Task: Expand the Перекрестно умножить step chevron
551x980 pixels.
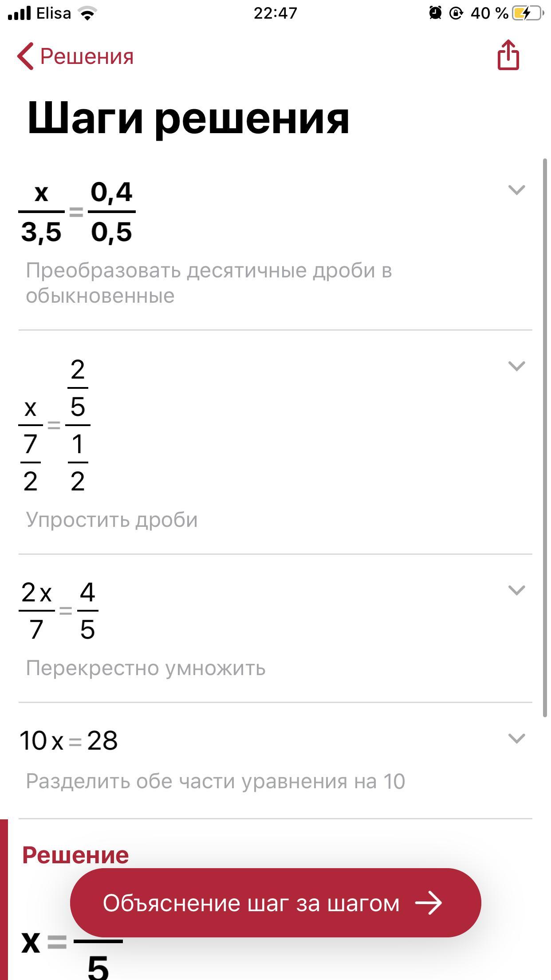Action: pos(516,590)
